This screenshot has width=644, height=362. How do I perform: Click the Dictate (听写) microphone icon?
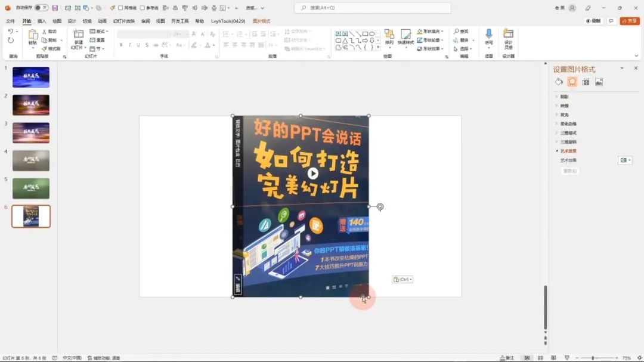coord(489,34)
